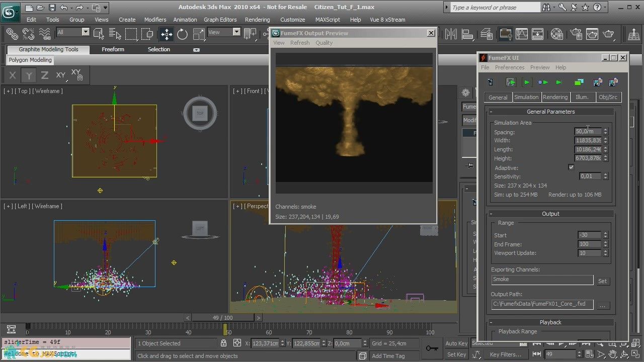
Task: Select the Bind to Space Warp tool
Action: coord(44,34)
